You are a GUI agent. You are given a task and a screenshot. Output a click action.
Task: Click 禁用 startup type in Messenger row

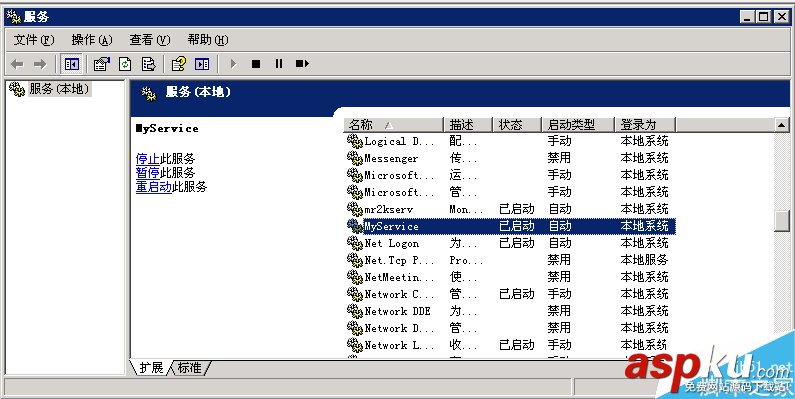(559, 158)
